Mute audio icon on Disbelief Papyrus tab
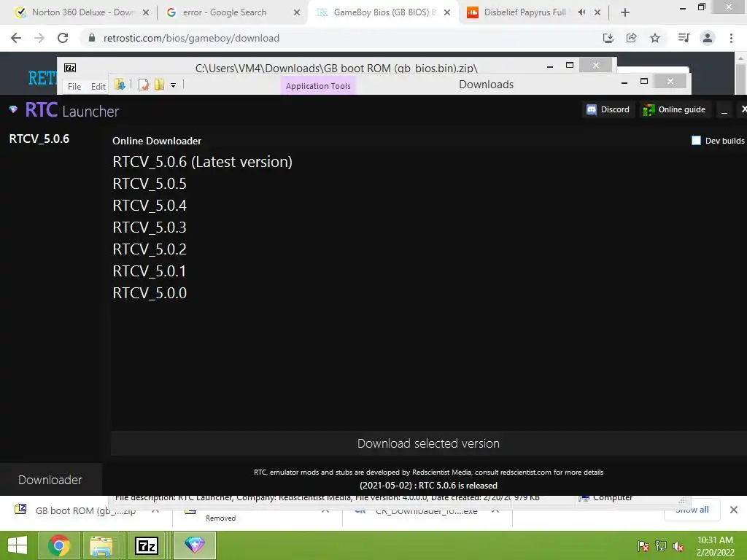Image resolution: width=747 pixels, height=560 pixels. point(581,12)
